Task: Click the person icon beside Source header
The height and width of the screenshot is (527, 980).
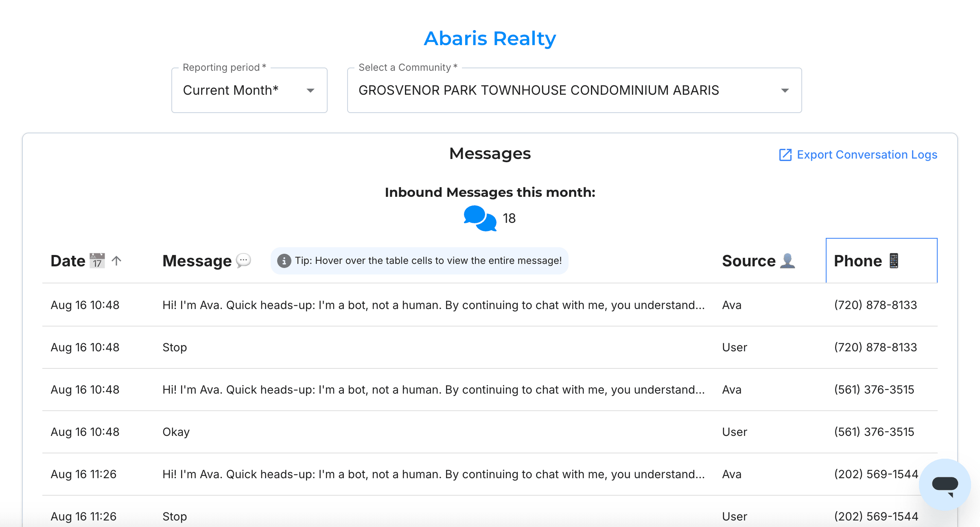Action: [x=787, y=261]
